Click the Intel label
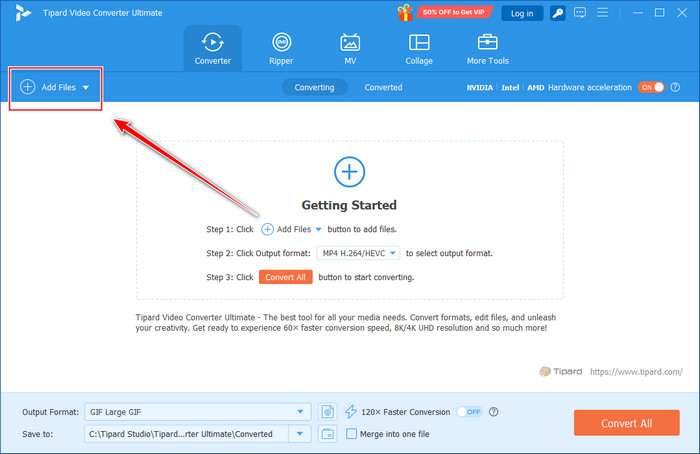Viewport: 700px width, 454px height. point(510,87)
